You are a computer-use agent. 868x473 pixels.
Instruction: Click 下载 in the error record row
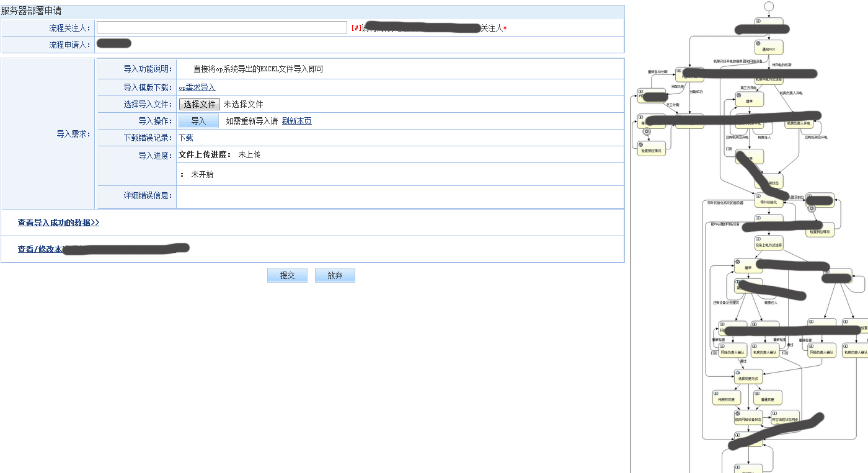[x=186, y=138]
